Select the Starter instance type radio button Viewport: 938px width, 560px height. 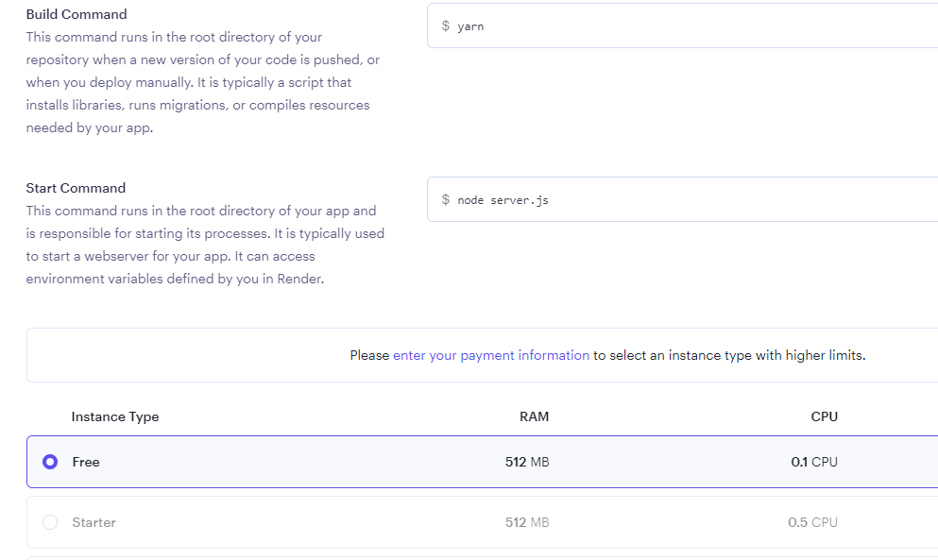pos(51,522)
